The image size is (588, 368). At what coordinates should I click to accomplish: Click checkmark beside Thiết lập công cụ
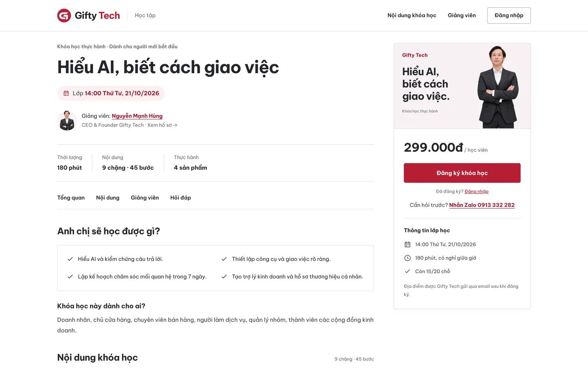(224, 259)
